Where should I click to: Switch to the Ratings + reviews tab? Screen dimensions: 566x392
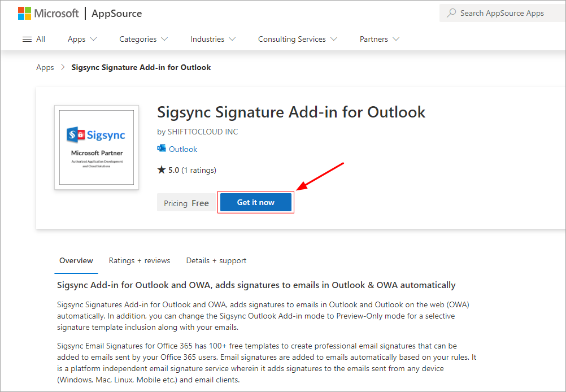click(x=140, y=260)
